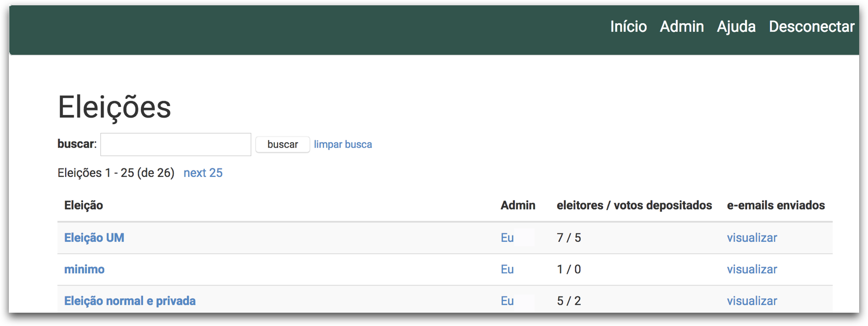The width and height of the screenshot is (868, 326).
Task: Open the Eleição UM election
Action: tap(94, 238)
